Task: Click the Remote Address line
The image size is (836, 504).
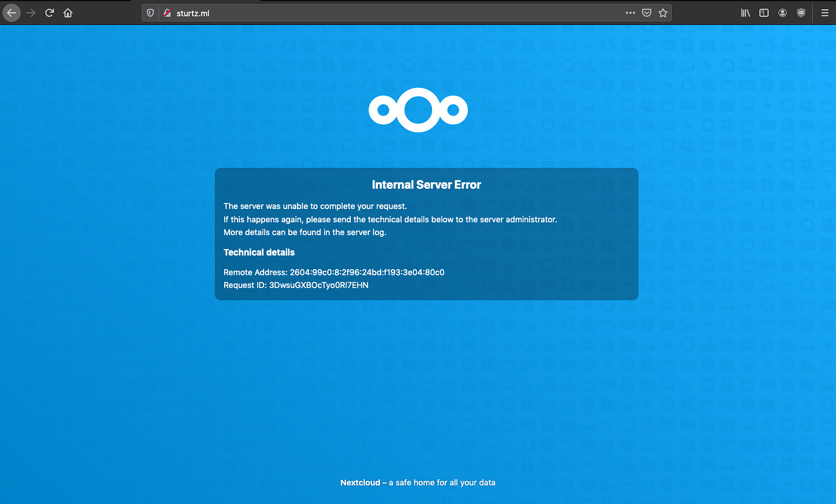Action: (334, 273)
